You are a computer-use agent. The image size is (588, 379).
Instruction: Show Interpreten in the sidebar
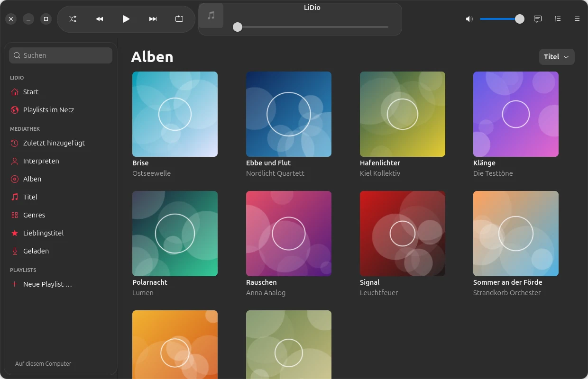tap(61, 161)
